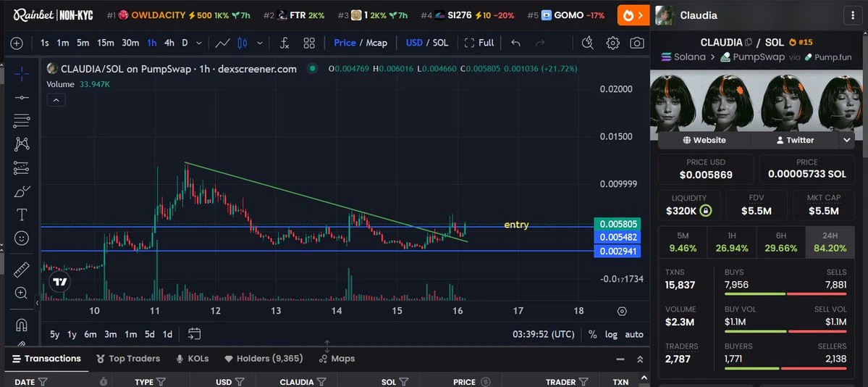The width and height of the screenshot is (868, 387).
Task: Collapse the volume indicator legend arrow
Action: tap(56, 100)
